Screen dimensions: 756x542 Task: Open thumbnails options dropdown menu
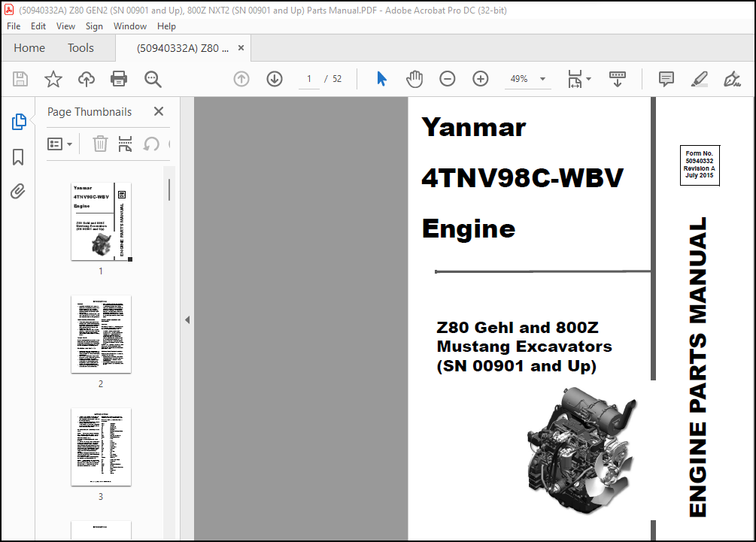[59, 144]
